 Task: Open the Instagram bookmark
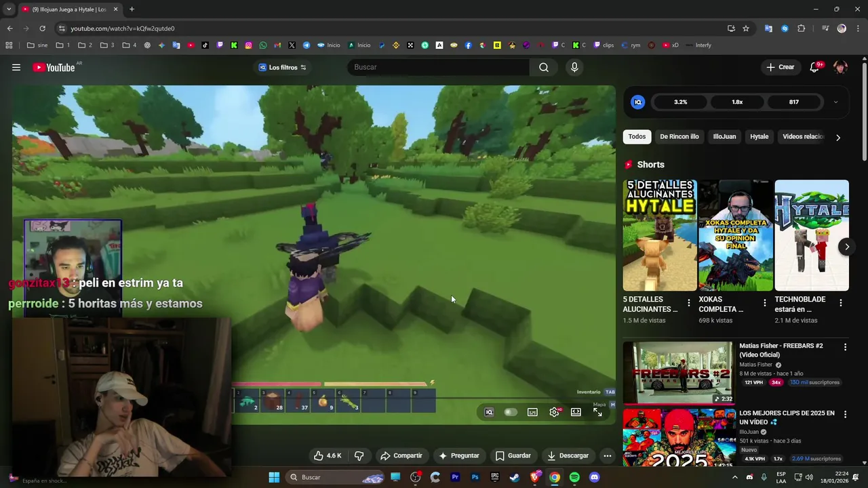pyautogui.click(x=249, y=45)
